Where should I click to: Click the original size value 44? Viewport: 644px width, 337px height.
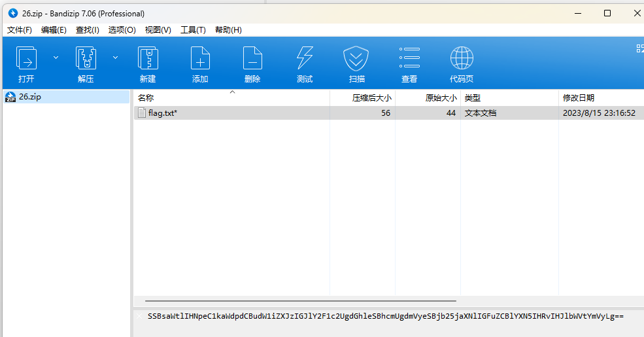click(451, 113)
